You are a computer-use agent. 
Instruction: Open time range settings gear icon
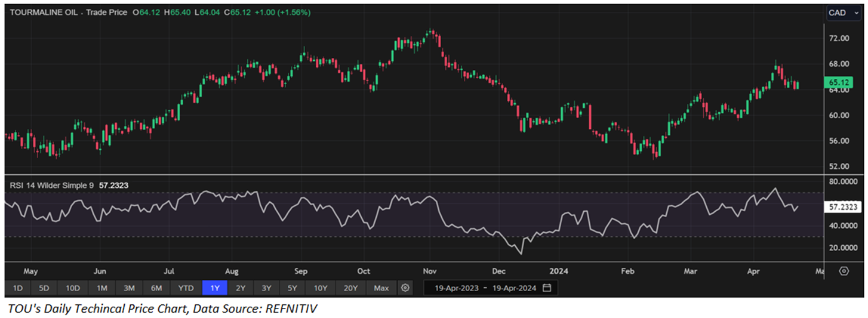click(x=405, y=288)
